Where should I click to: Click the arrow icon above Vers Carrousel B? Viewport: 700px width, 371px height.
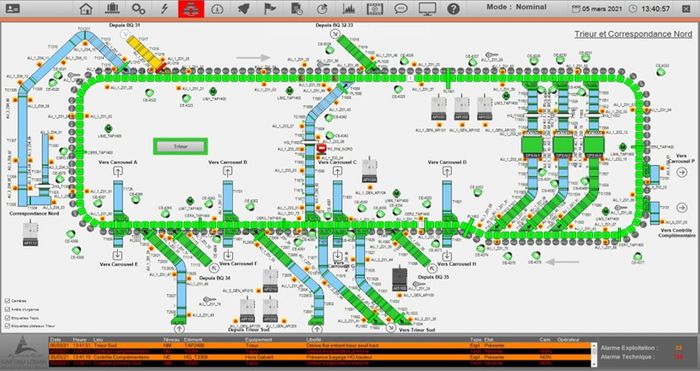(x=228, y=171)
